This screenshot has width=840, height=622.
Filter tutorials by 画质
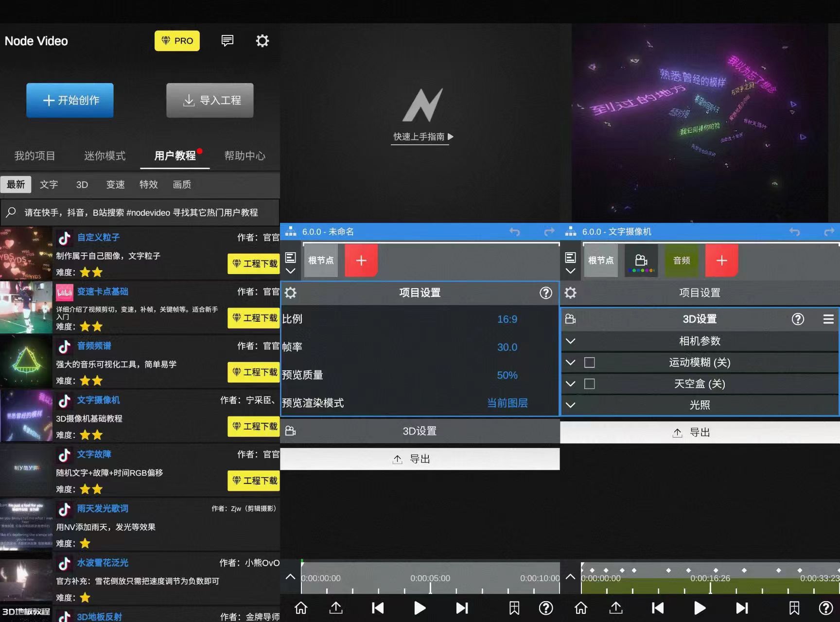(x=182, y=184)
